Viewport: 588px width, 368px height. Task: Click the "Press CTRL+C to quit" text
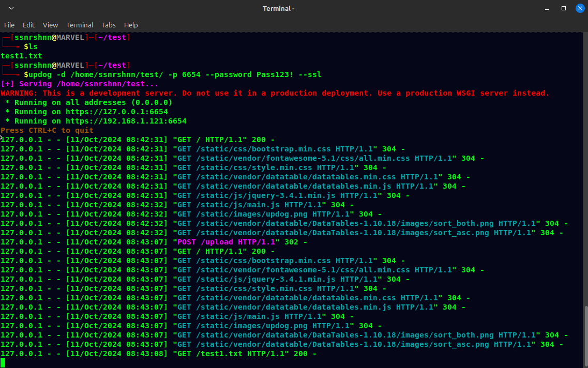tap(47, 130)
